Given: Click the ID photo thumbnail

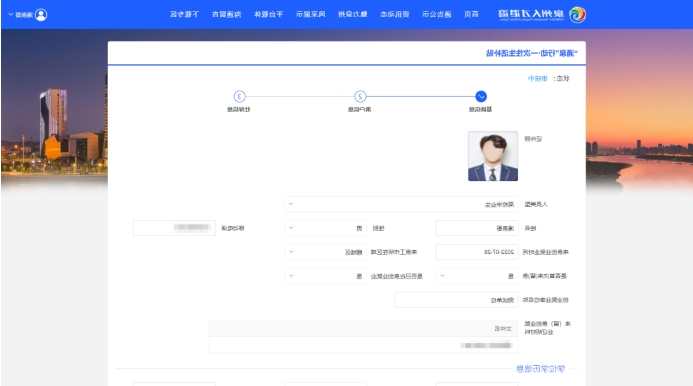Looking at the screenshot, I should (493, 156).
